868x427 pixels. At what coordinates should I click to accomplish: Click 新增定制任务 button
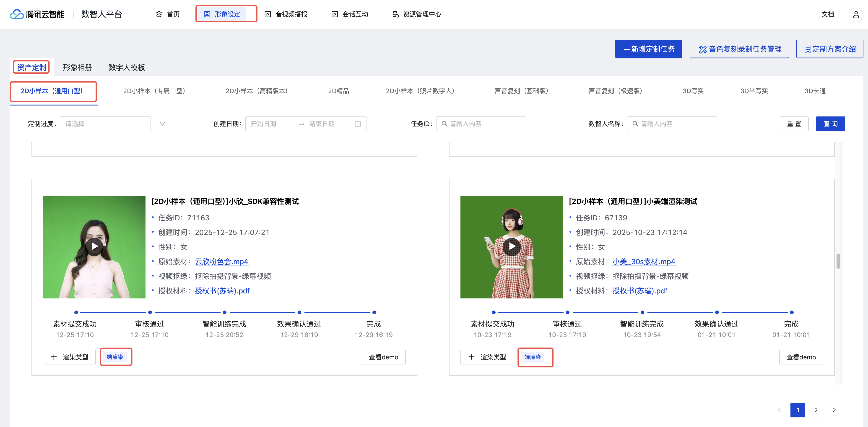[x=648, y=49]
